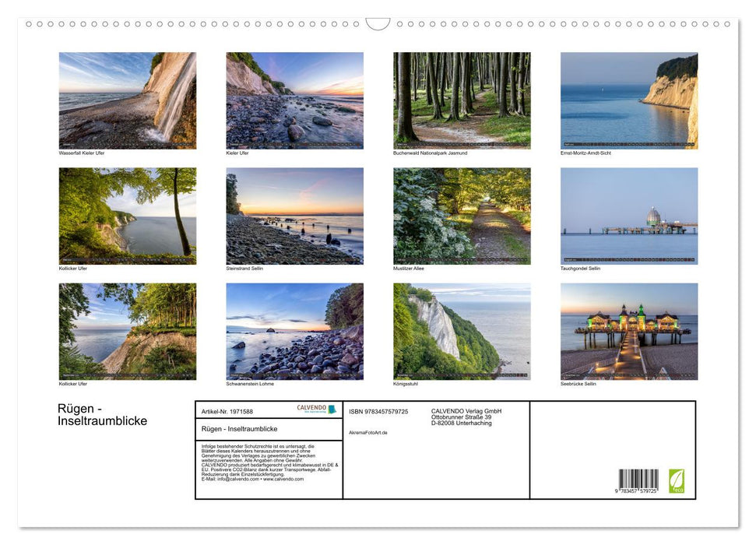Click the Akrema-FotoArt.de website text
This screenshot has height=545, width=756.
click(x=368, y=432)
